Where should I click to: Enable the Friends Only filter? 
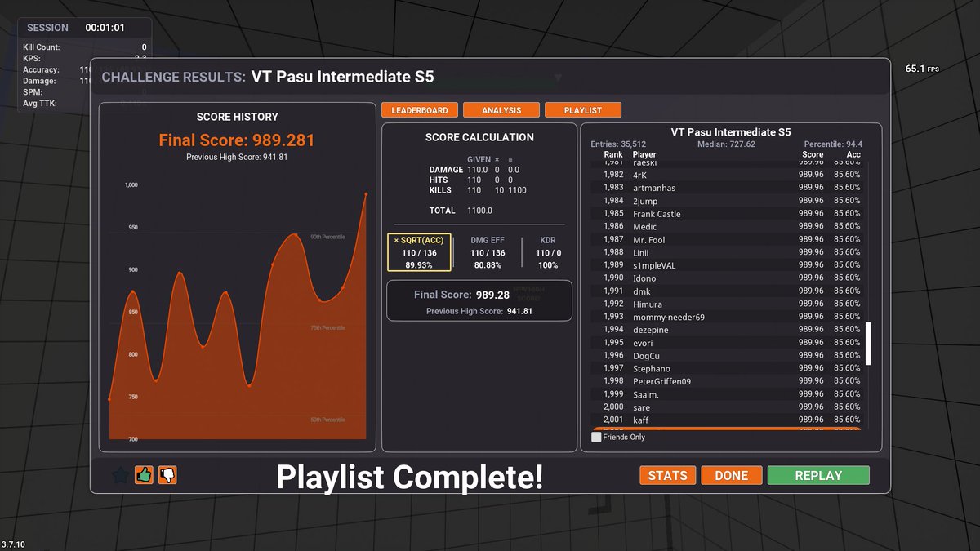[x=595, y=437]
